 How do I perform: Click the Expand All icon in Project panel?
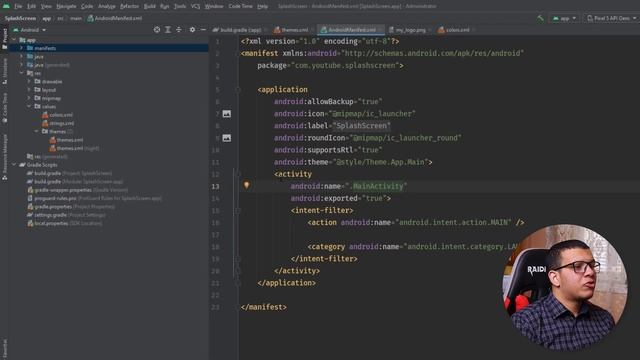(x=168, y=30)
